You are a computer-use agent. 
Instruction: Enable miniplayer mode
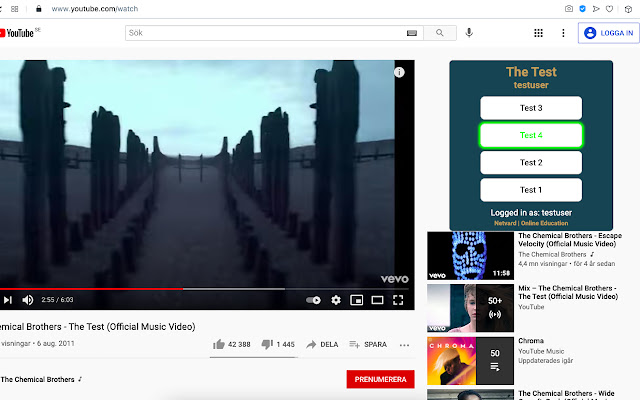357,300
